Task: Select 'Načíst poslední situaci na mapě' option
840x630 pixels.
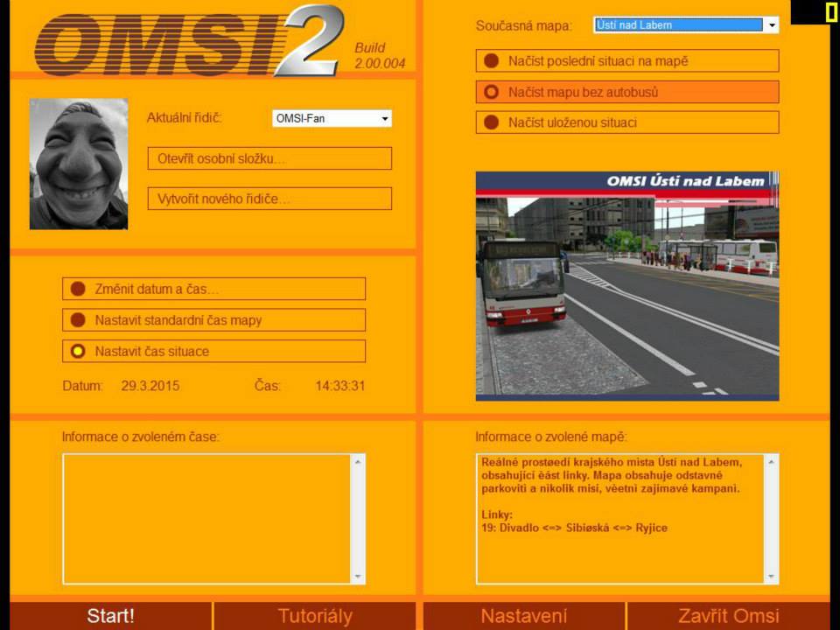Action: click(626, 61)
